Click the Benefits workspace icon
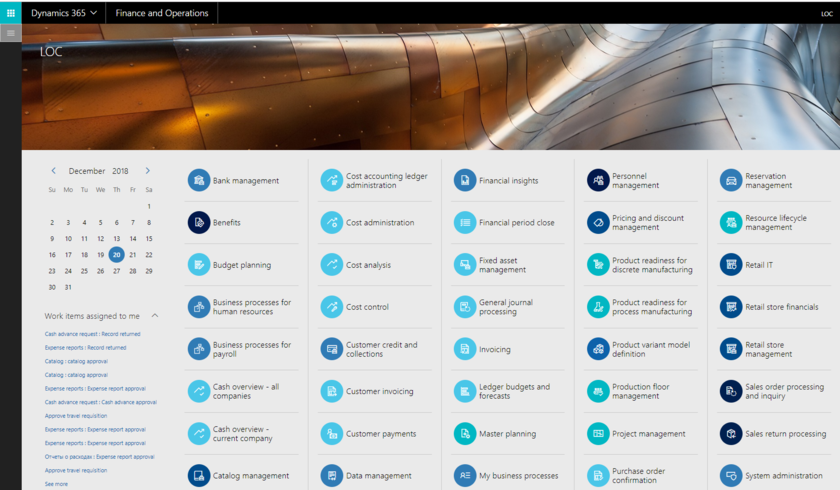Screen dimensions: 840x490 pyautogui.click(x=198, y=223)
